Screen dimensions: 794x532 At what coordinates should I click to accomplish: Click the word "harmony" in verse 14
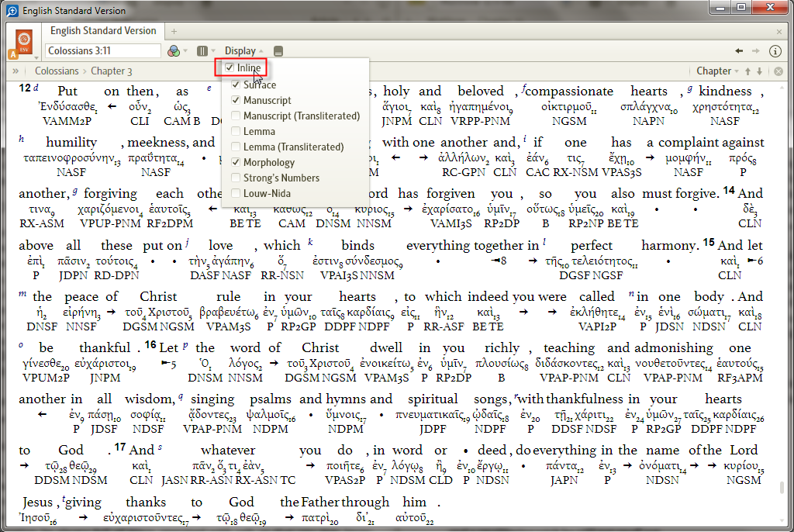[668, 247]
